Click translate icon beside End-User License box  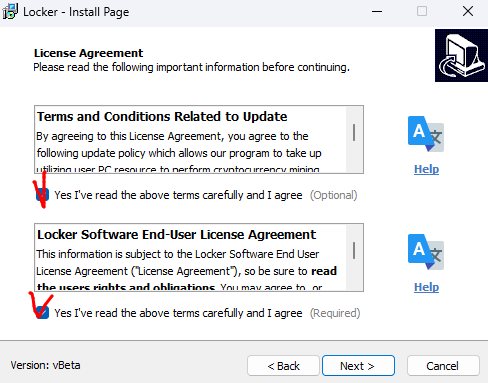click(426, 252)
